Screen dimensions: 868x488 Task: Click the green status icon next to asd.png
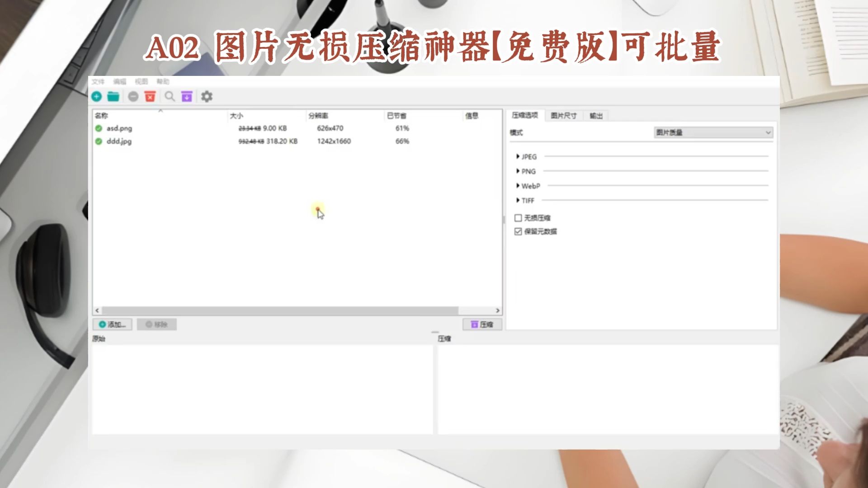click(x=99, y=128)
